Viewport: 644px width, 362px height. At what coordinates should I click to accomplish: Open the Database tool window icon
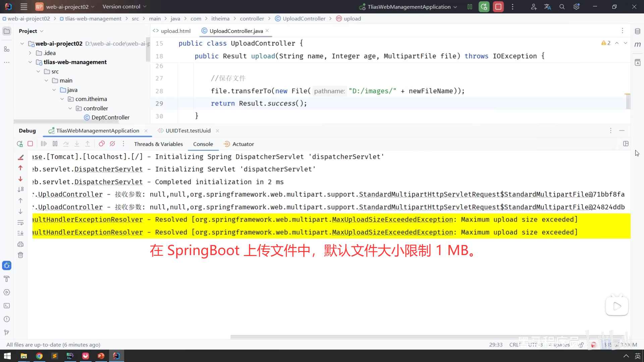[x=637, y=31]
